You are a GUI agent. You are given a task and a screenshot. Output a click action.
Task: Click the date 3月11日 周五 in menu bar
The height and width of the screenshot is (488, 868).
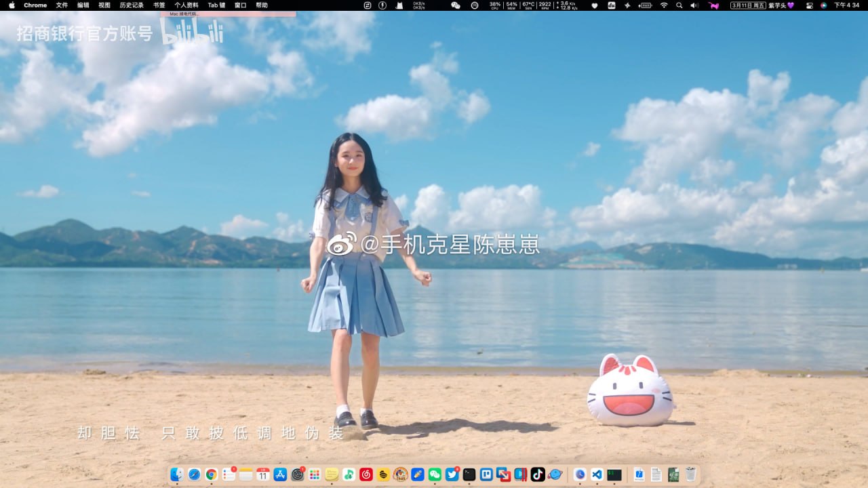coord(748,5)
